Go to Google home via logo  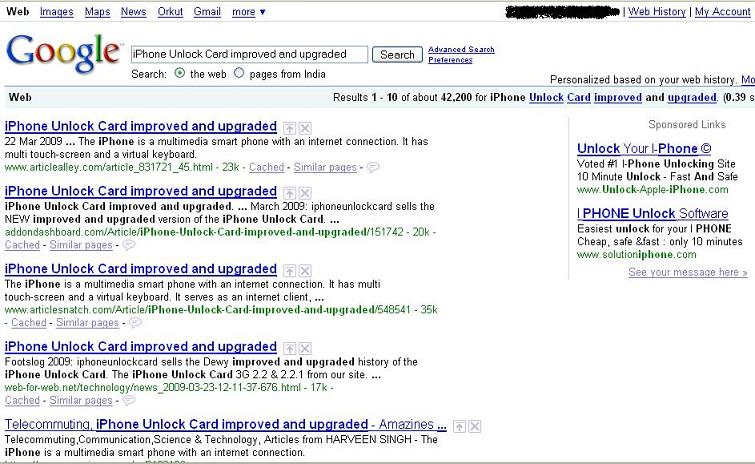63,53
